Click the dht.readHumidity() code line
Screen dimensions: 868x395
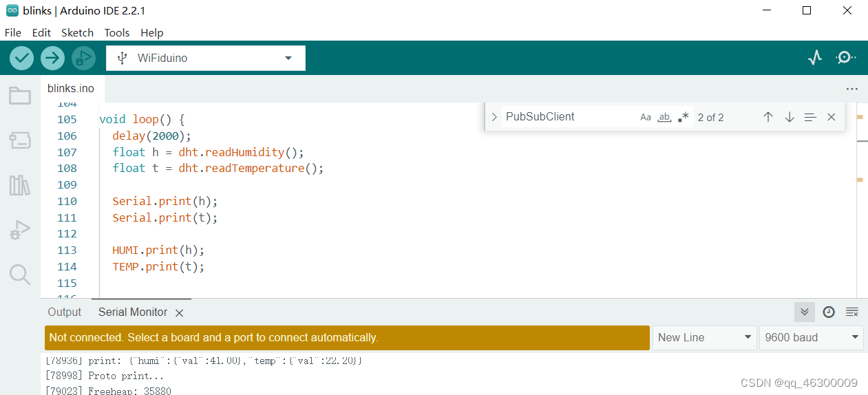point(208,152)
